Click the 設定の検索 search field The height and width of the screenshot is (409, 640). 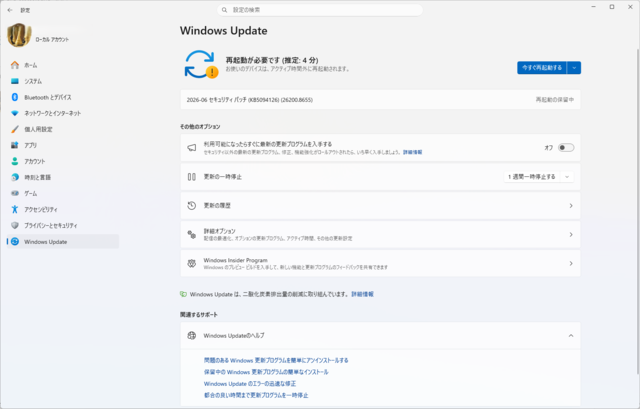(320, 10)
